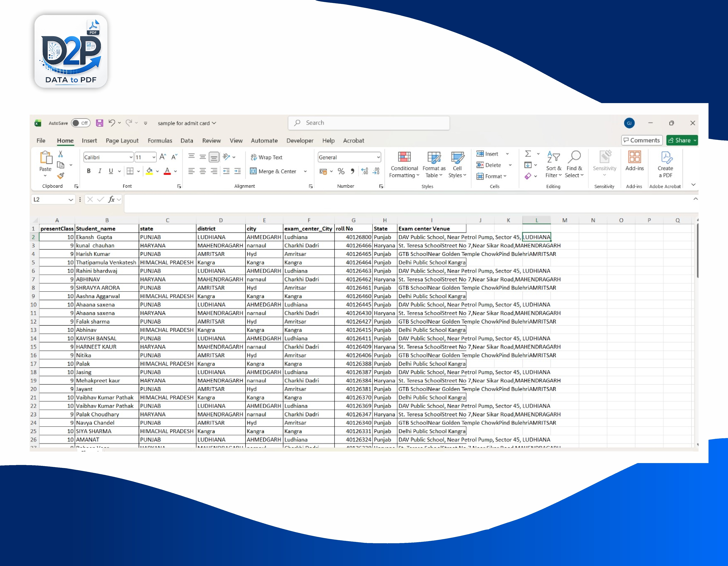Open file name sample for admit card dropdown

coord(187,123)
